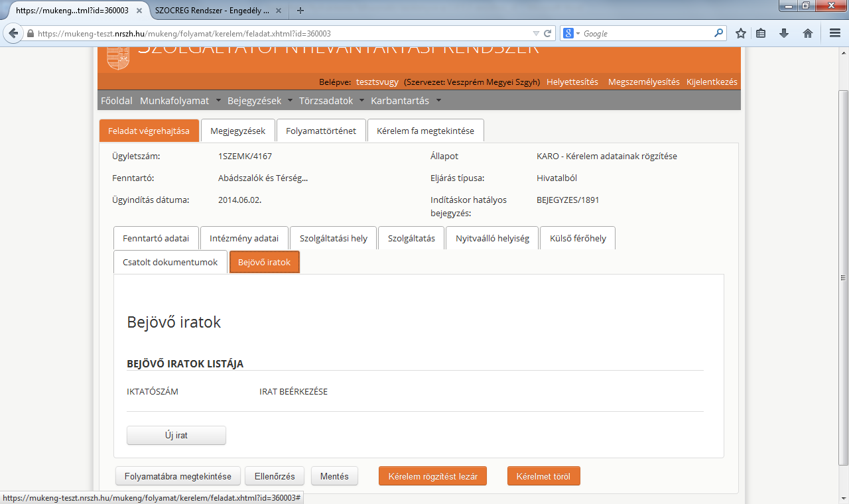Select Bejövő iratok tab
Viewport: 849px width, 504px height.
[264, 262]
